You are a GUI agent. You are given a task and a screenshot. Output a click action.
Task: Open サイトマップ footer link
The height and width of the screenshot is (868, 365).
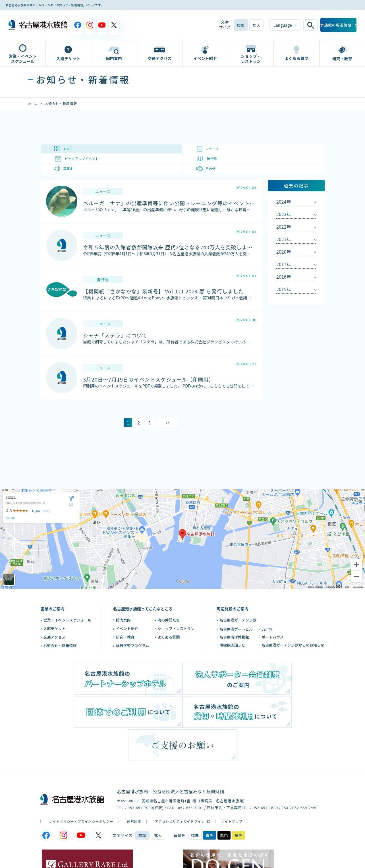[x=232, y=821]
